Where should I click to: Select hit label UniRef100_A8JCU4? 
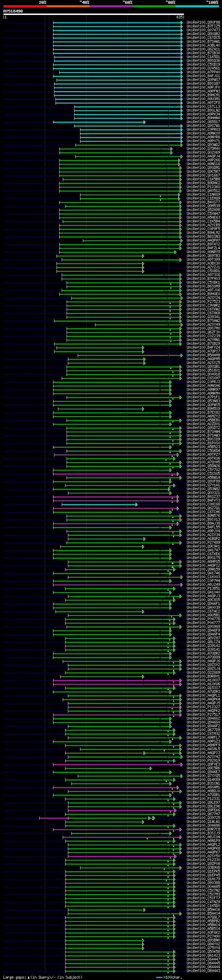203,837
